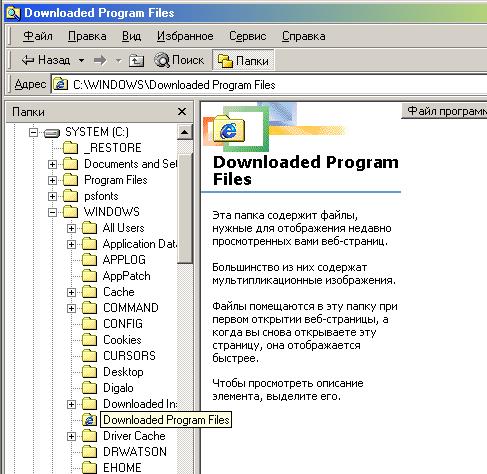Click the Forward arrow icon
Viewport: 487px width, 474px height.
coord(100,60)
